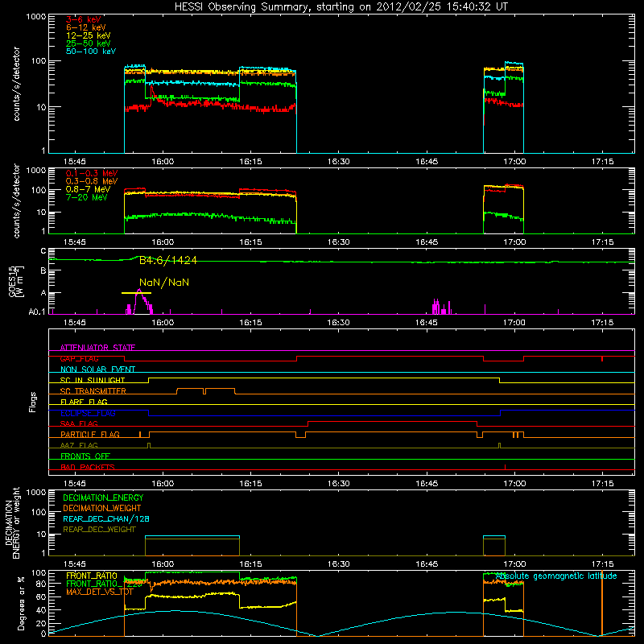Click the REAR_DEC_WEIGHT legend entry
Viewport: 644px width, 644px height.
coord(99,530)
